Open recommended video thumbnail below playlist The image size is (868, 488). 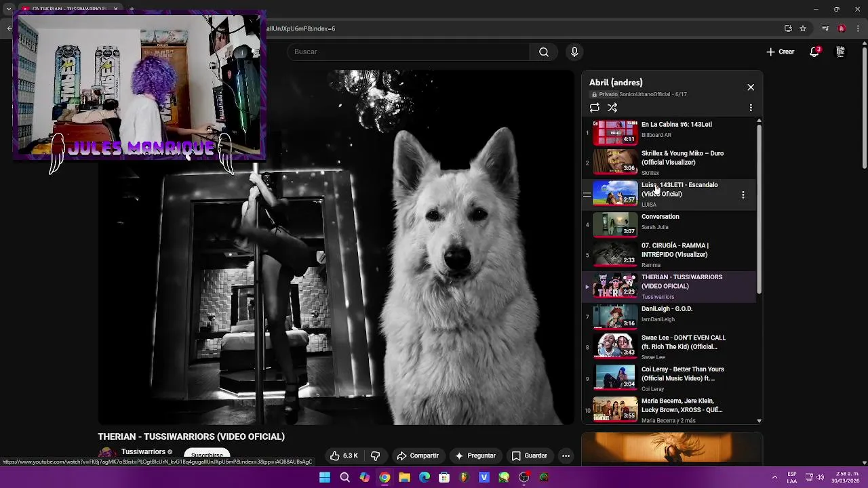[x=672, y=448]
